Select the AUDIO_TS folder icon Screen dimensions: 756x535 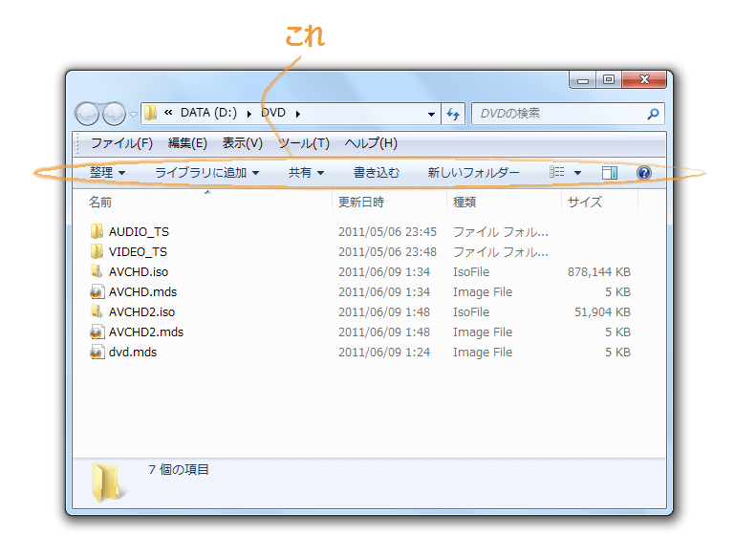pos(97,231)
